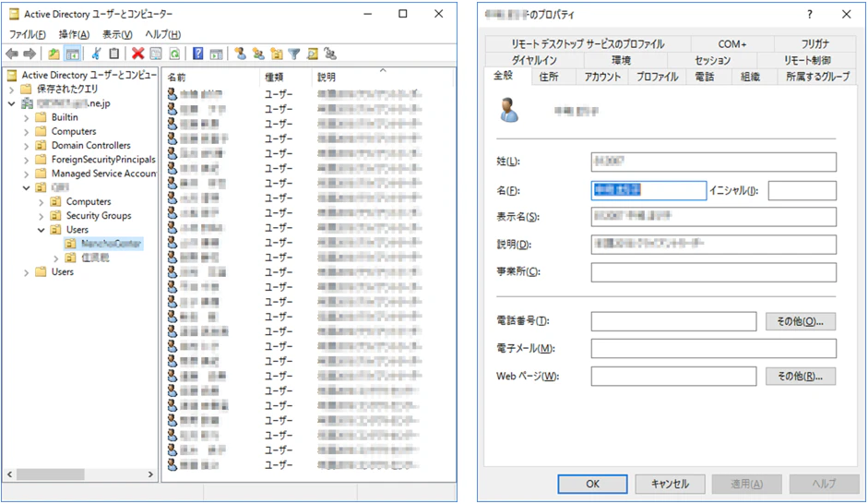
Task: Expand the Managed Service Accounts node
Action: 26,174
